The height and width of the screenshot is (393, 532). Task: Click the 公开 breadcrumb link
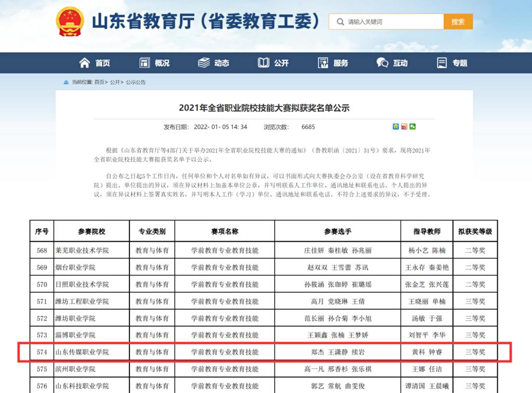tap(115, 82)
